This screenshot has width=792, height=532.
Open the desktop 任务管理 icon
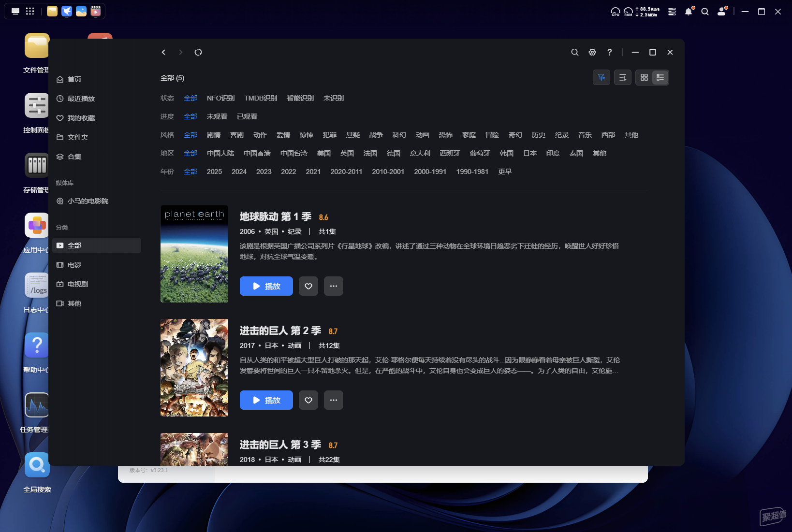click(37, 405)
